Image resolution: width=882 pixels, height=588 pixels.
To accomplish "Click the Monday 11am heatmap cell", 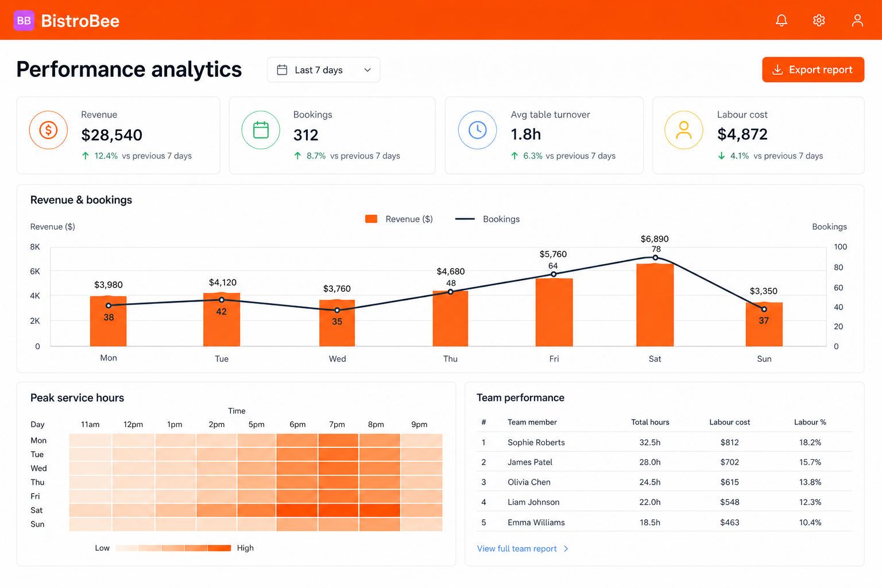I will point(90,440).
